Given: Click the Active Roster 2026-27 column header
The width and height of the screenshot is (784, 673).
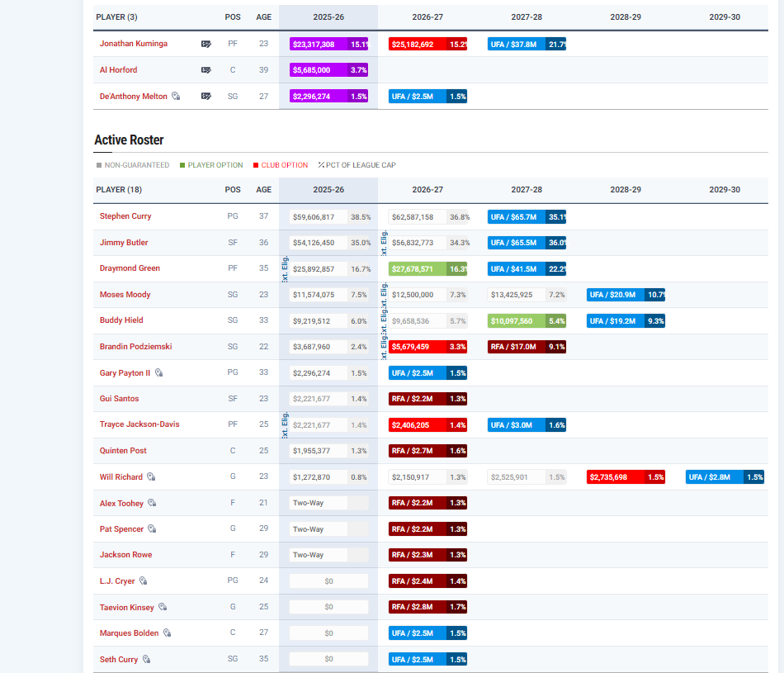Looking at the screenshot, I should point(427,189).
